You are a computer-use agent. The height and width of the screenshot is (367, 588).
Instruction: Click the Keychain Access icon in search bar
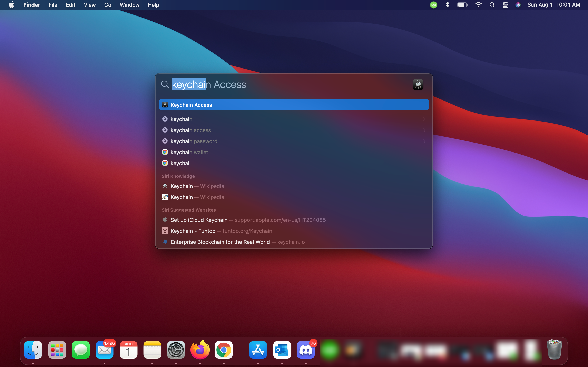coord(418,84)
